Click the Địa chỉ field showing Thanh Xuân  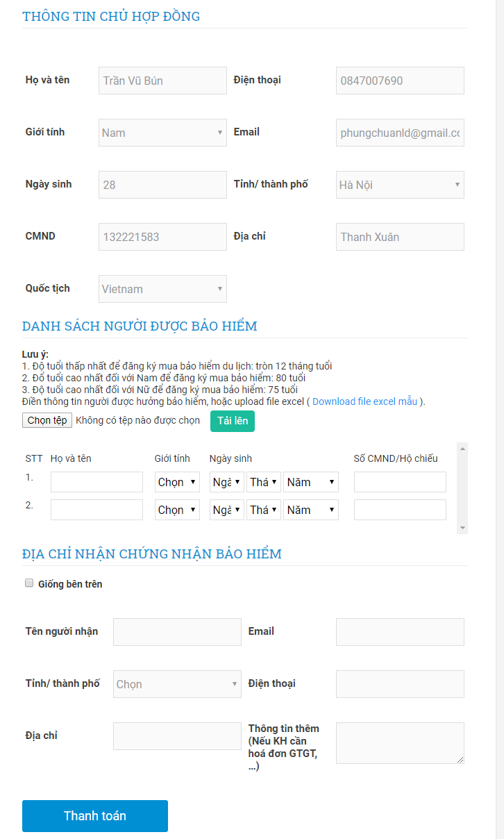[399, 236]
